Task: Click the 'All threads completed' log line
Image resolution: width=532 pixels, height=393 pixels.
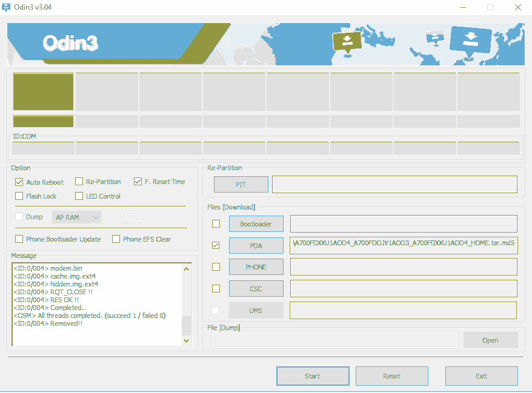Action: 90,315
